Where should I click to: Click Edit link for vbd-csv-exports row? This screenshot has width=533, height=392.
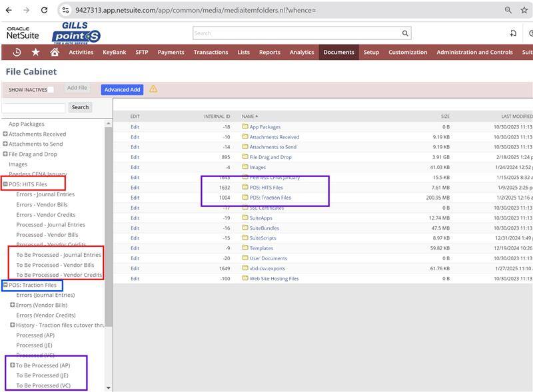(x=135, y=268)
